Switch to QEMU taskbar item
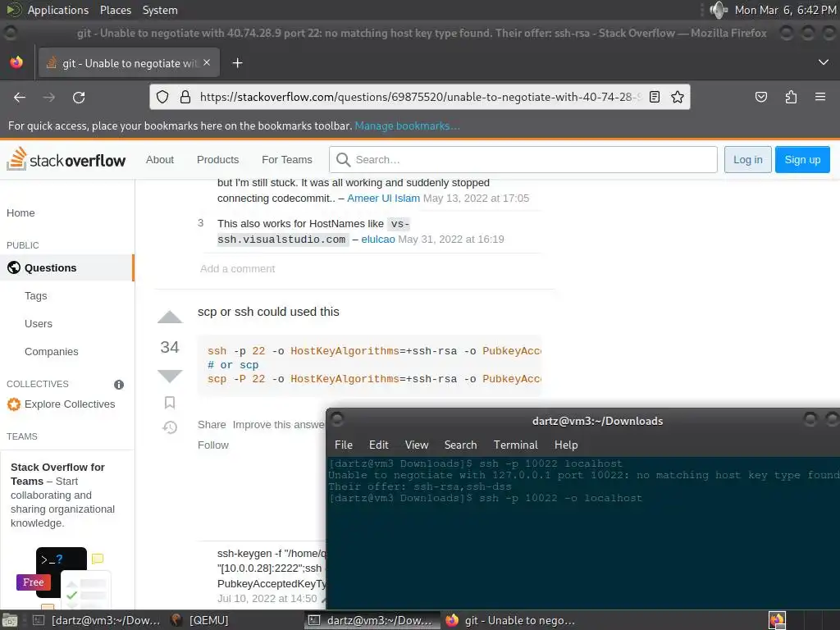The image size is (840, 630). (x=200, y=620)
